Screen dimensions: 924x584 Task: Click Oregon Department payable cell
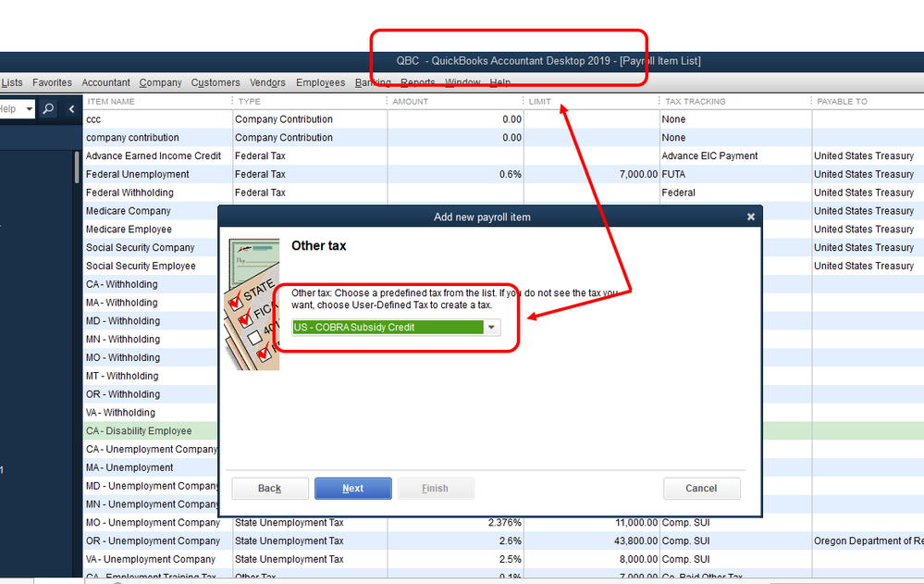pyautogui.click(x=868, y=541)
